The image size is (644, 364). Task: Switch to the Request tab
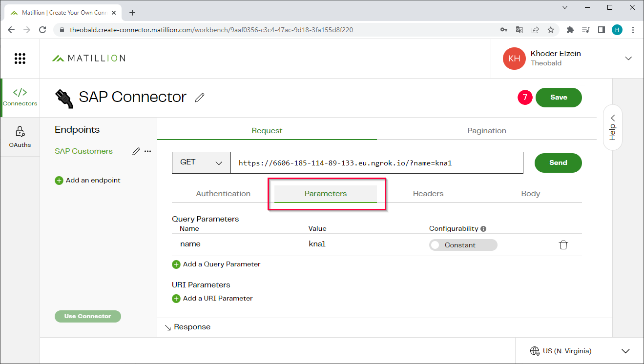click(267, 131)
